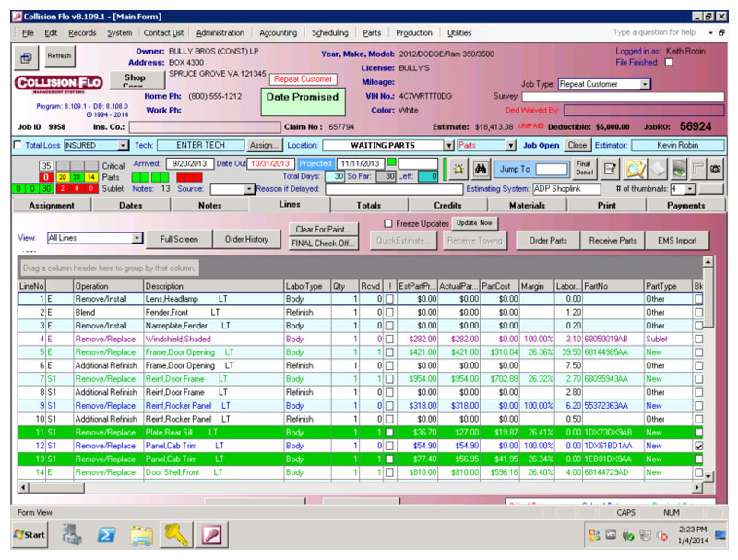The height and width of the screenshot is (560, 738).
Task: Click the Order Parts button
Action: tap(548, 241)
